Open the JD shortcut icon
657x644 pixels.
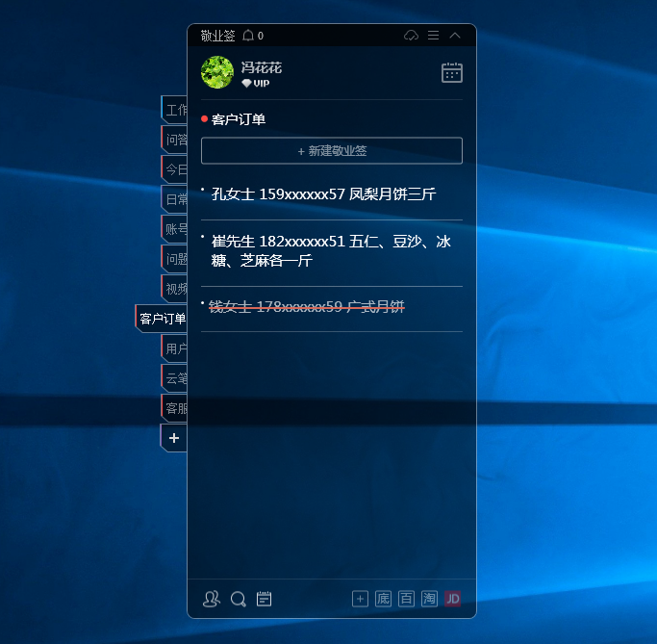click(452, 599)
